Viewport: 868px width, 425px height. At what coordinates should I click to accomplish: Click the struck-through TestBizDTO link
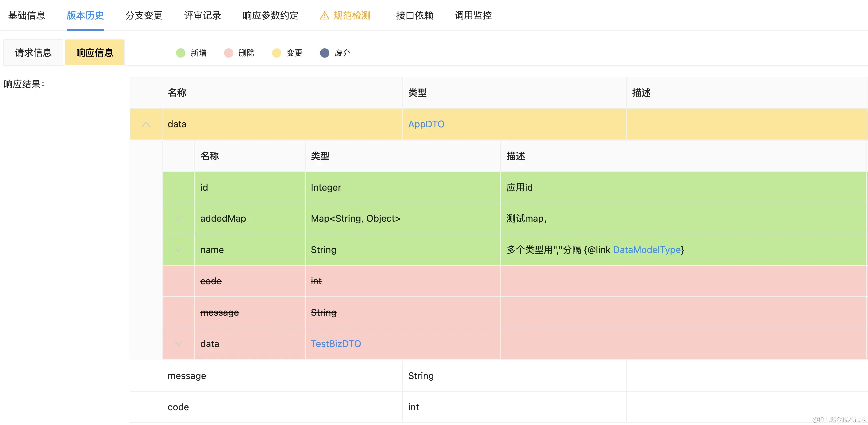336,344
